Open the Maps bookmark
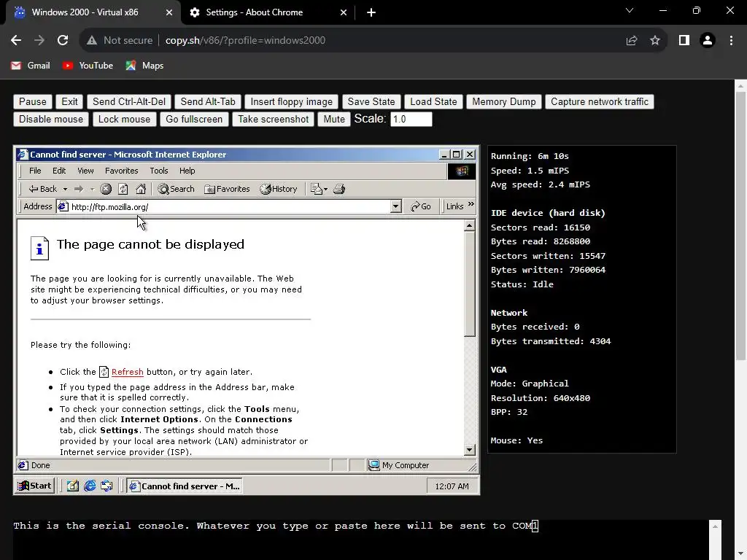Screen dimensions: 747x560 pyautogui.click(x=145, y=66)
